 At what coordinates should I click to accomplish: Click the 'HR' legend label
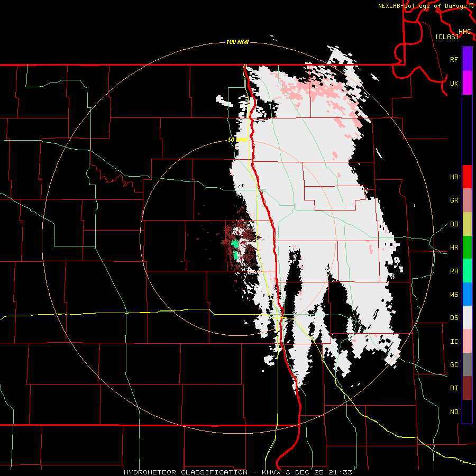(454, 248)
